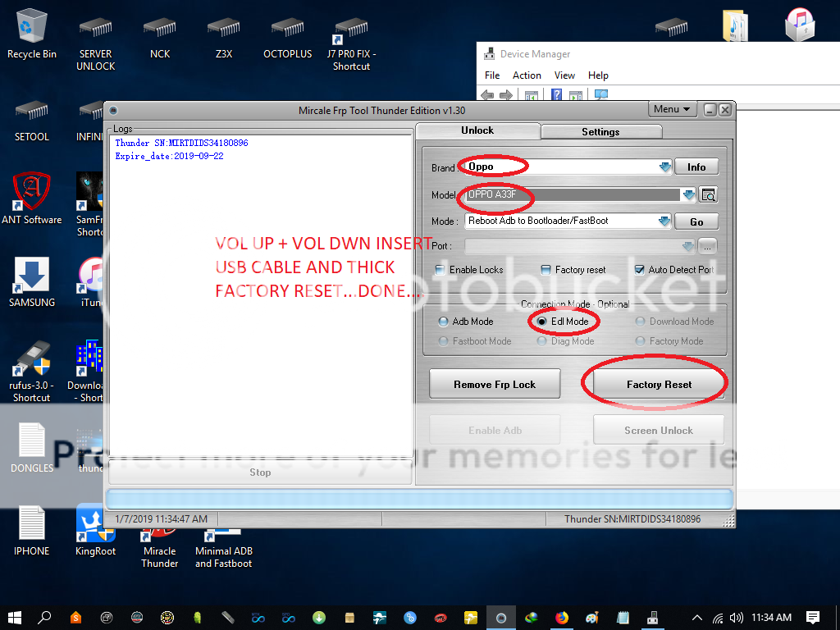Uncheck the Auto Detect Port checkbox
The image size is (840, 630).
(640, 270)
